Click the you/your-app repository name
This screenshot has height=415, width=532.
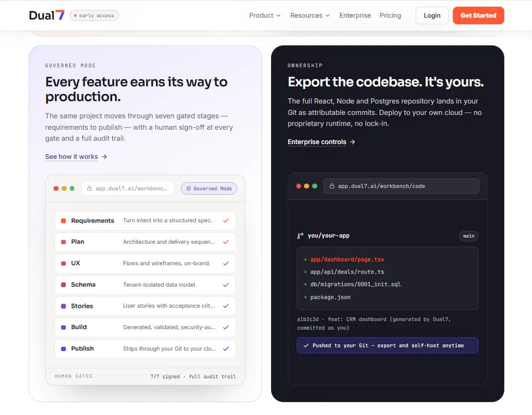coord(328,236)
